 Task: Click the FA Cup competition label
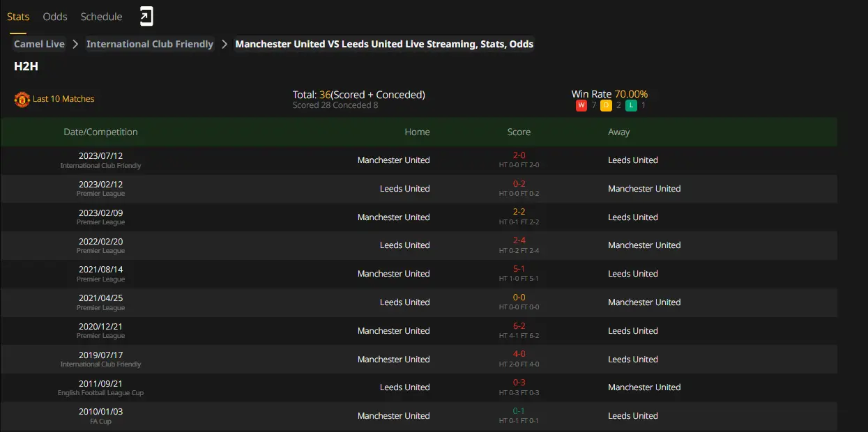tap(100, 422)
